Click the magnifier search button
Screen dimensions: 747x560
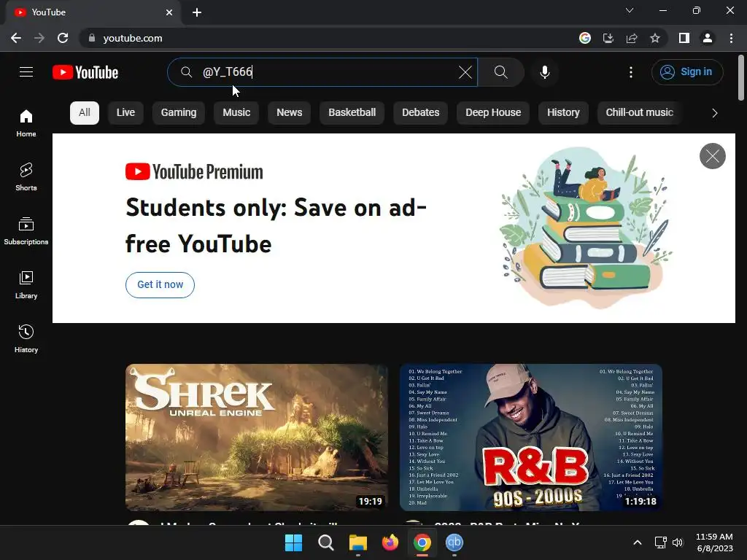pyautogui.click(x=500, y=72)
